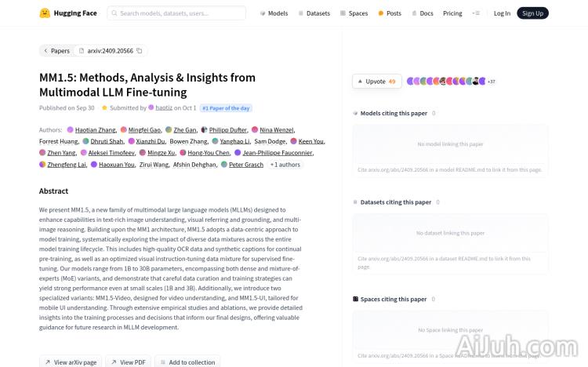Click the View arXiv page button
588x367 pixels.
point(71,362)
